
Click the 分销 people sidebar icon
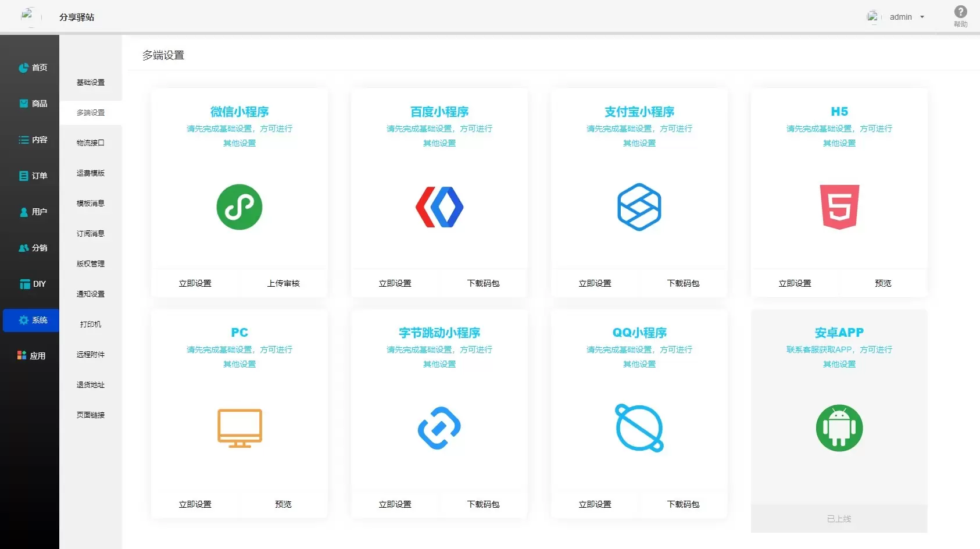coord(24,248)
